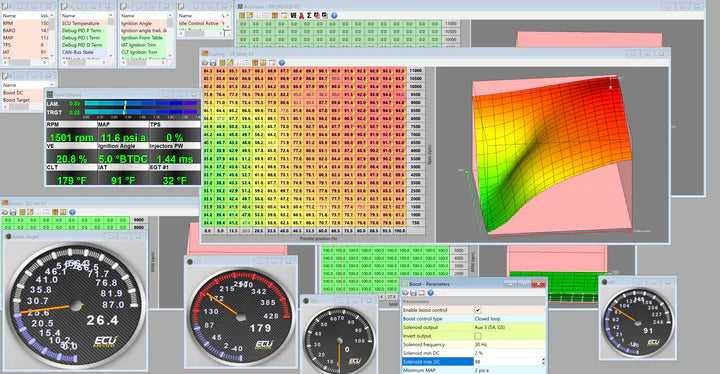This screenshot has height=374, width=720.
Task: Click RPM readout 1501 rpm
Action: click(x=71, y=137)
